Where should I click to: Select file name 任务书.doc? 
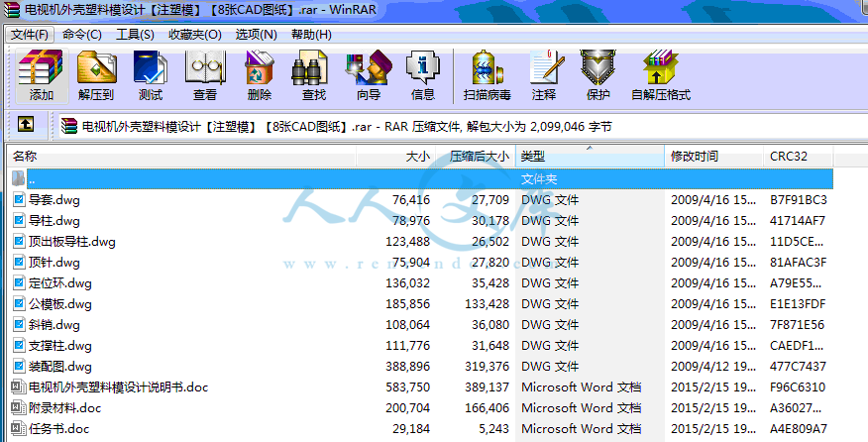coord(58,429)
